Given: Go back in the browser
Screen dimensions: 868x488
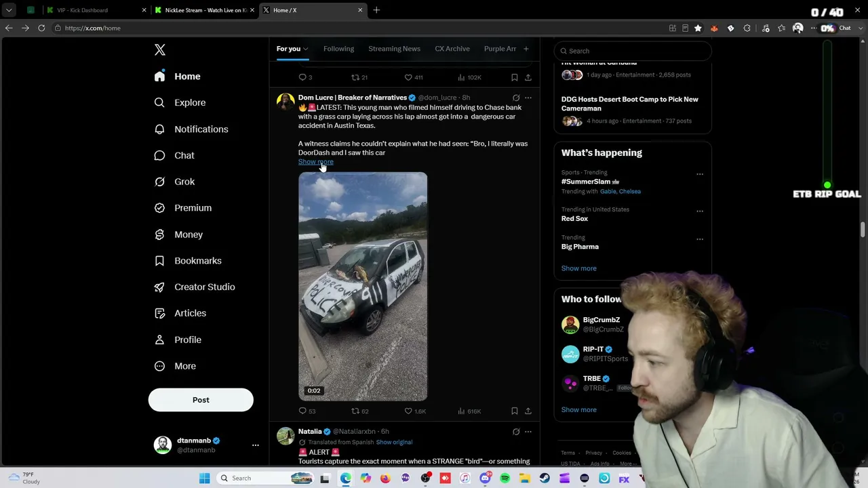Looking at the screenshot, I should pyautogui.click(x=9, y=28).
